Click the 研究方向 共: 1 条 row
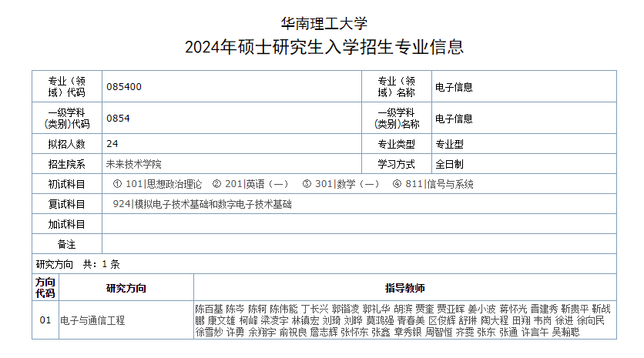 [x=324, y=264]
